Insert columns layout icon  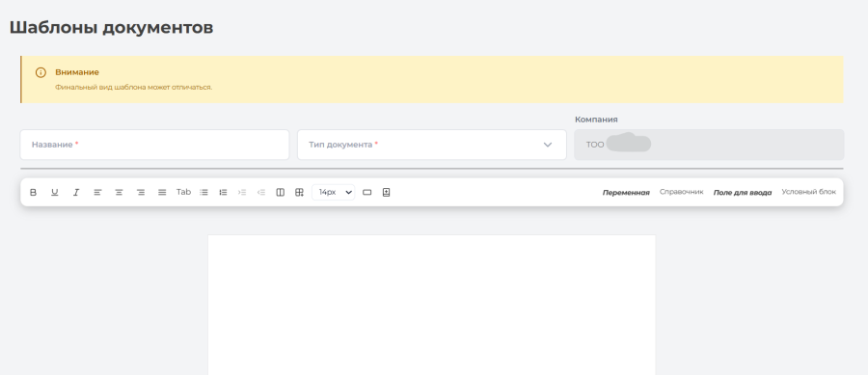[x=281, y=192]
